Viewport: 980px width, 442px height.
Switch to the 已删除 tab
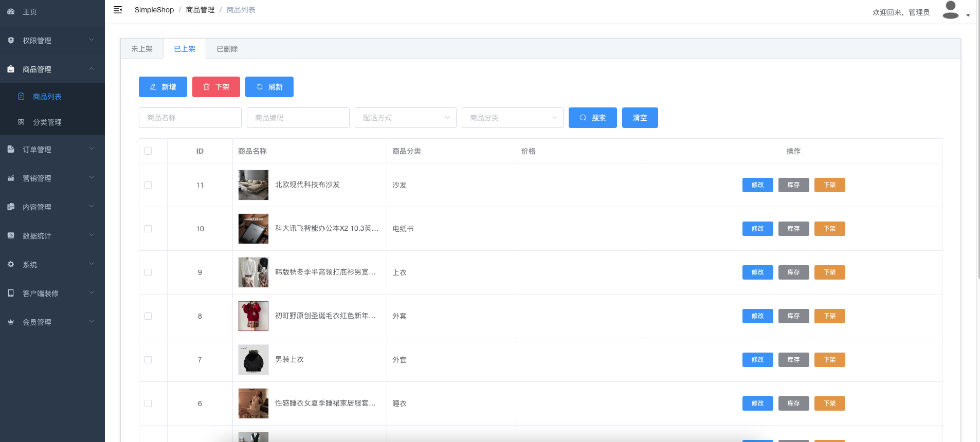227,49
